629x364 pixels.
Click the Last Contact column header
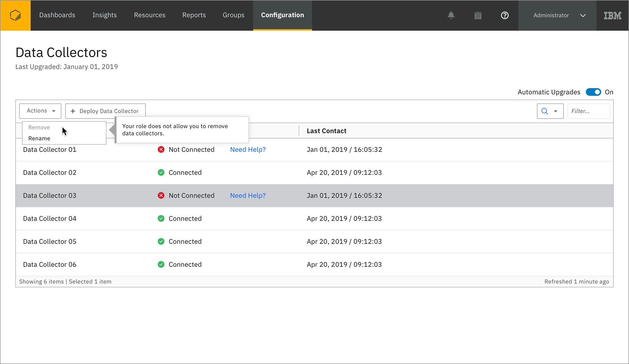[326, 131]
